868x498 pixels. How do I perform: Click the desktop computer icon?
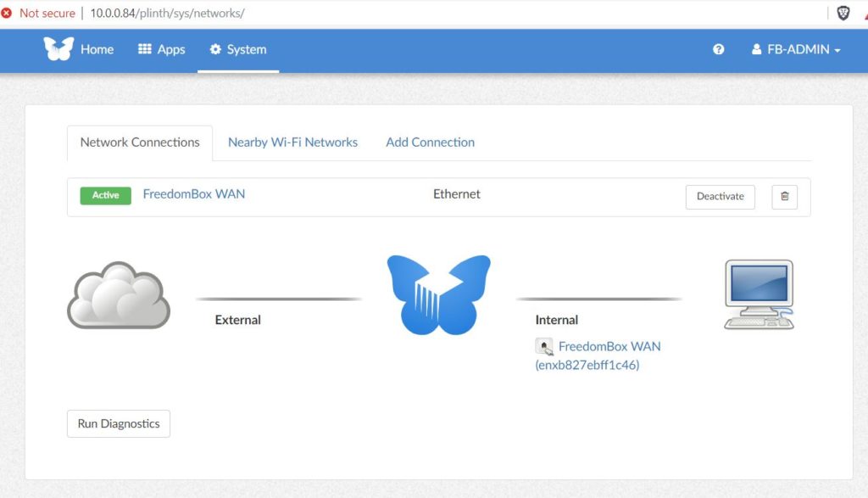(x=759, y=294)
